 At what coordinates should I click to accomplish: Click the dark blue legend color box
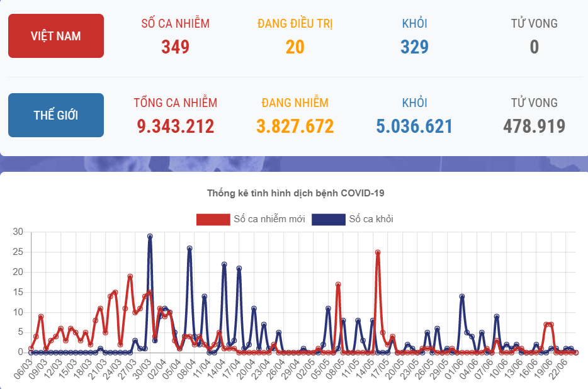329,219
